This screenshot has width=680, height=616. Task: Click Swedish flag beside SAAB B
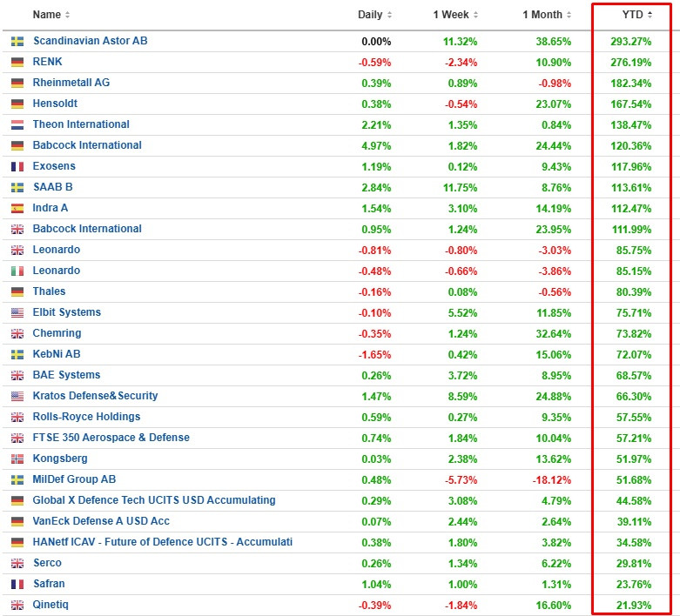coord(17,188)
